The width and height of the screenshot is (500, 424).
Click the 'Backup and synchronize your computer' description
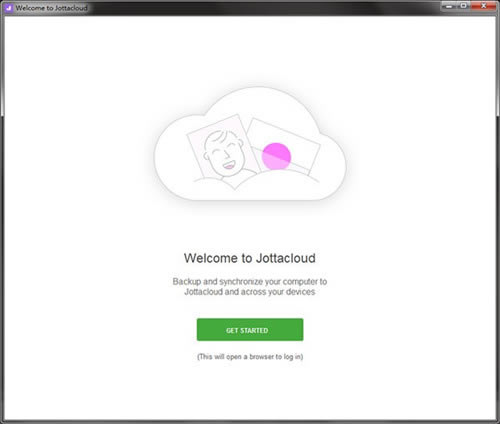[250, 287]
